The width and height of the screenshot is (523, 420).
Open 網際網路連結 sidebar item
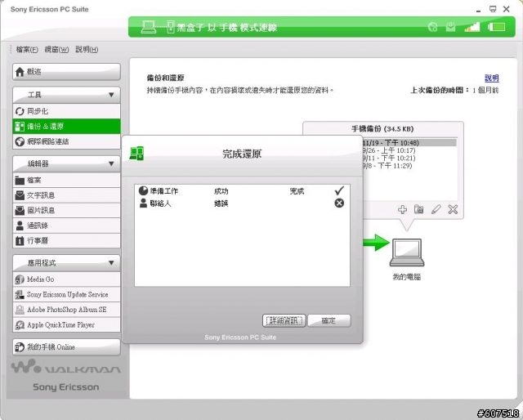click(66, 141)
